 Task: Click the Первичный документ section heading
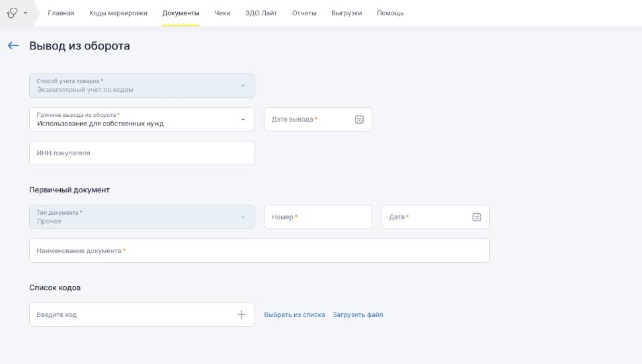coord(69,190)
